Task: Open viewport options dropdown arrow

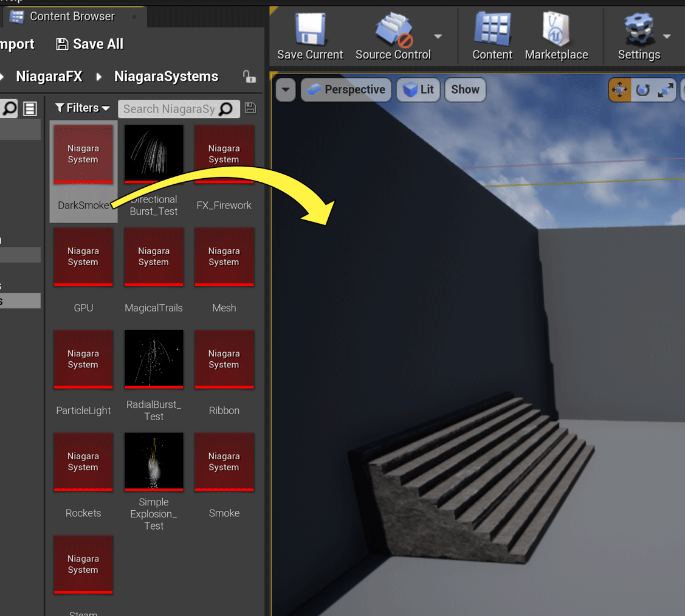Action: tap(286, 89)
